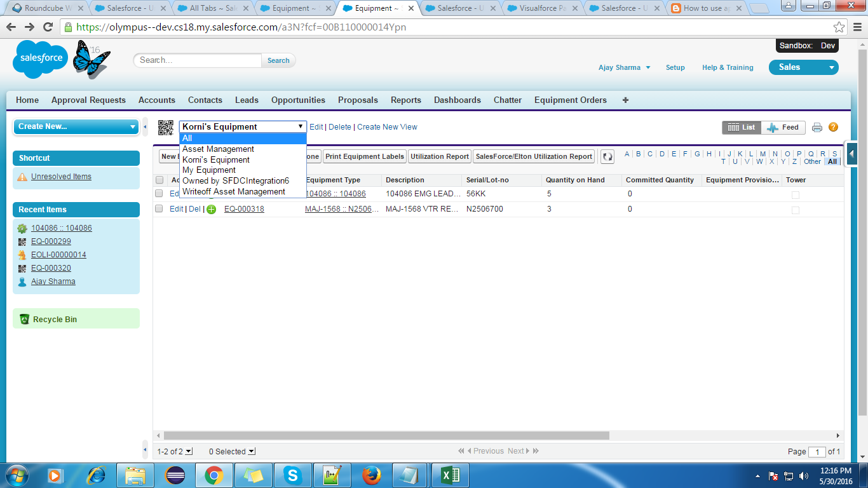Image resolution: width=868 pixels, height=488 pixels.
Task: Show hidden tray icons arrow
Action: point(757,475)
